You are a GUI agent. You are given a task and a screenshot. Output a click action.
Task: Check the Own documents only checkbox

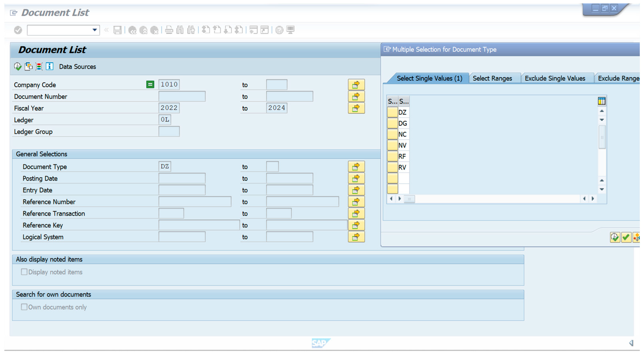[x=24, y=307]
